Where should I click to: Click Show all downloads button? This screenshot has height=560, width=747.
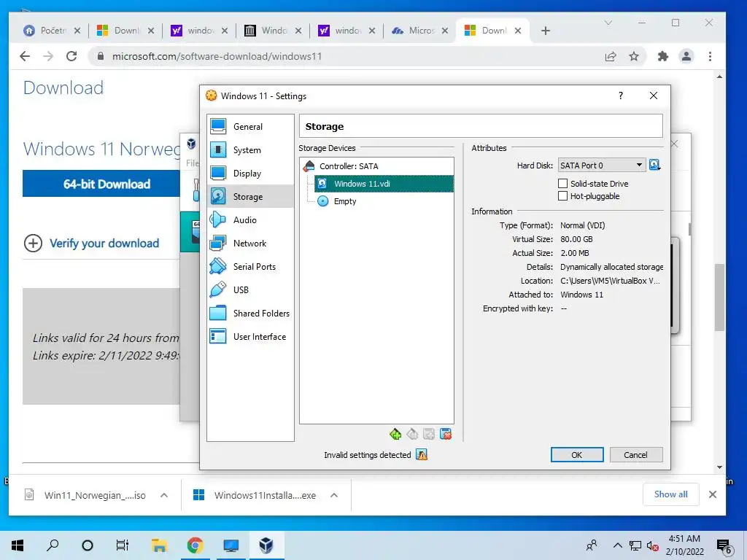[x=671, y=494]
